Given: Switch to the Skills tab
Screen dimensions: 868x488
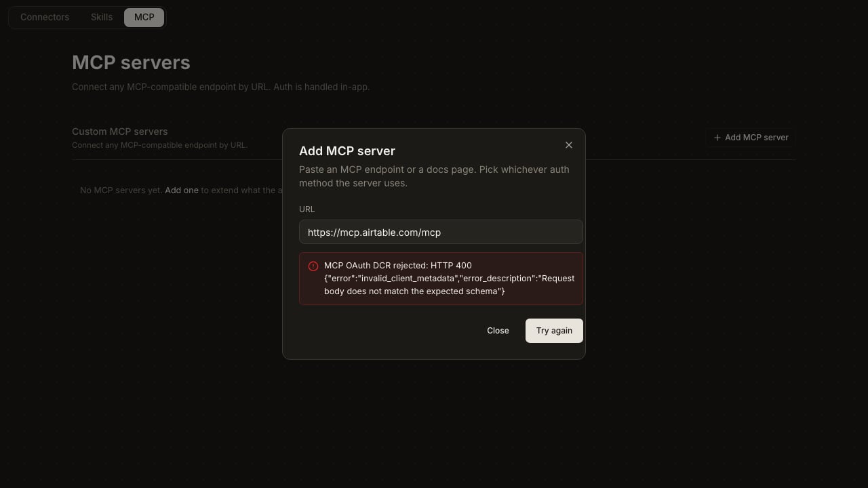Looking at the screenshot, I should [102, 17].
